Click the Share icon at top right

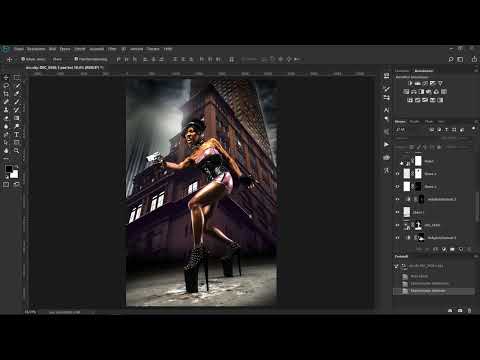[474, 59]
